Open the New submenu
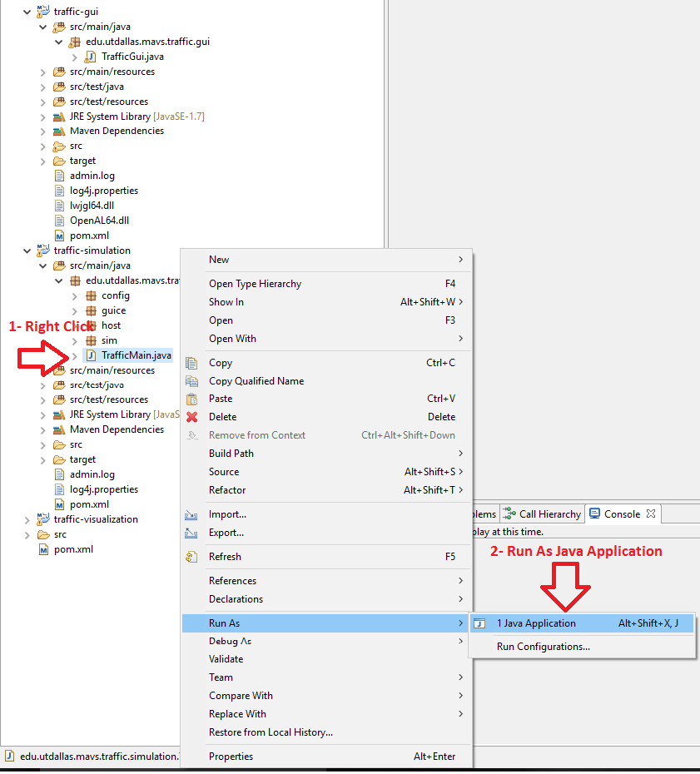700x774 pixels. click(327, 260)
